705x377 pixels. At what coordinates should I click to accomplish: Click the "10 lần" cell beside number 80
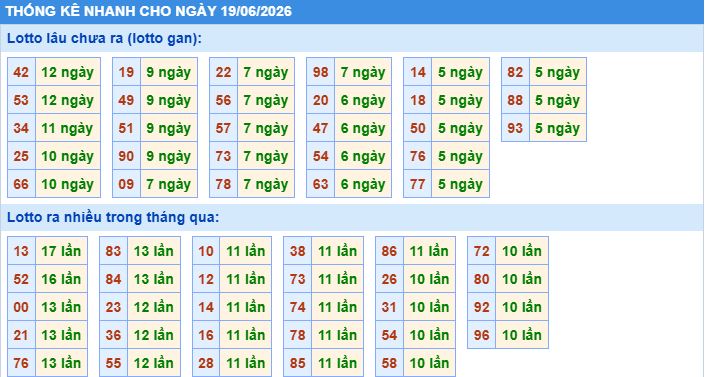pyautogui.click(x=522, y=279)
